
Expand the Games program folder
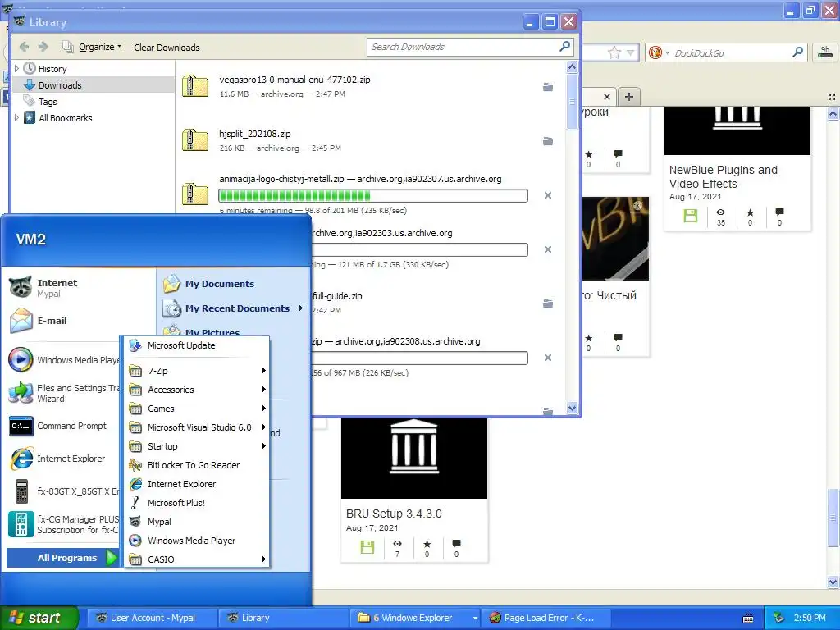[x=197, y=409]
